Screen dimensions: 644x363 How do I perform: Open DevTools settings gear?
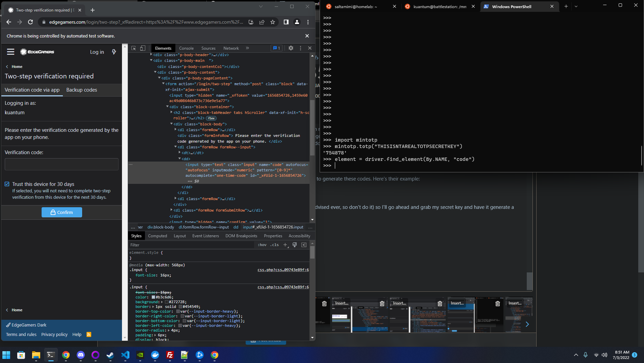tap(291, 48)
